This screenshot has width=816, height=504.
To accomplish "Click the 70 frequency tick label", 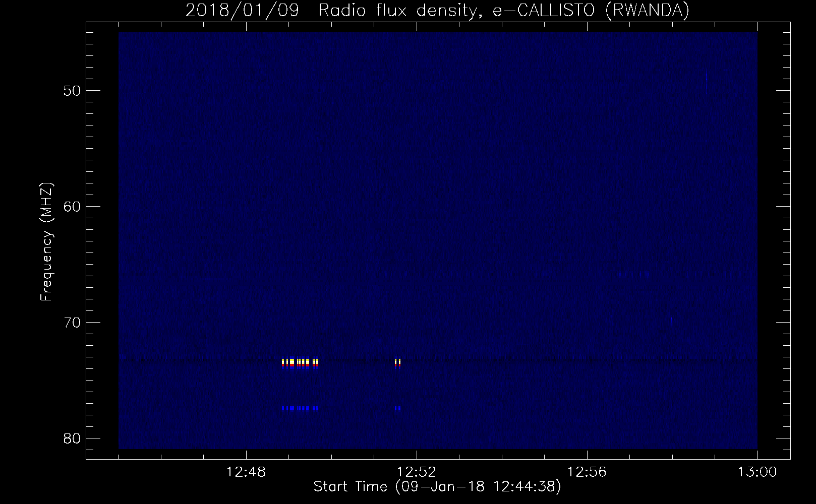I will 72,323.
